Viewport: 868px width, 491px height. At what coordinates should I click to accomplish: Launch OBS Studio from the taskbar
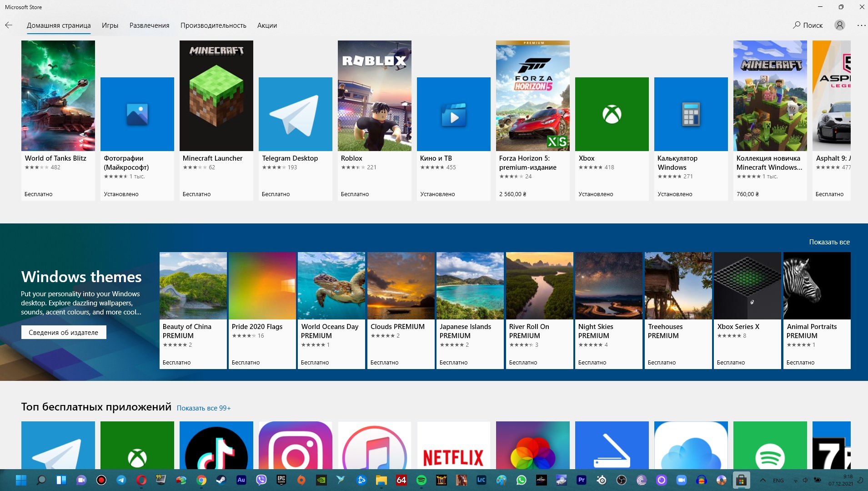(x=622, y=480)
